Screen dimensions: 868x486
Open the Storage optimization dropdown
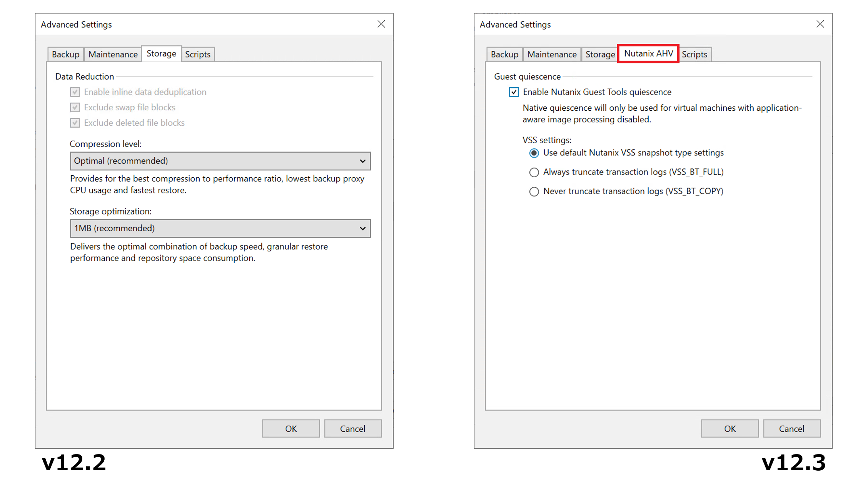pos(220,228)
